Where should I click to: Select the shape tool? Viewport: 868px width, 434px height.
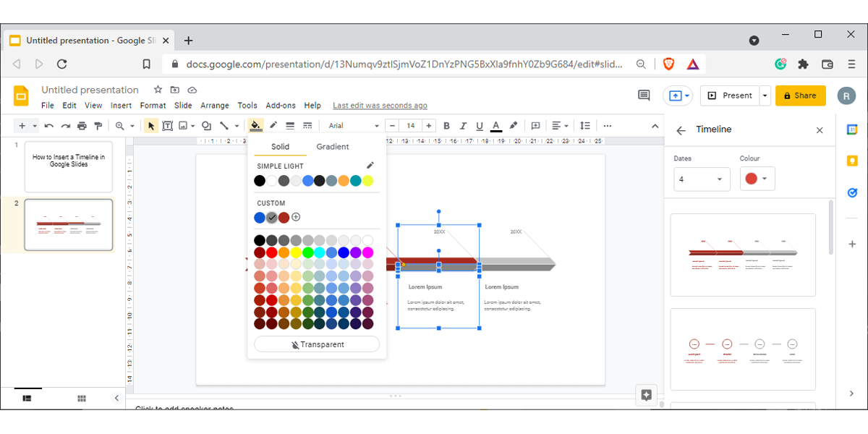(206, 126)
